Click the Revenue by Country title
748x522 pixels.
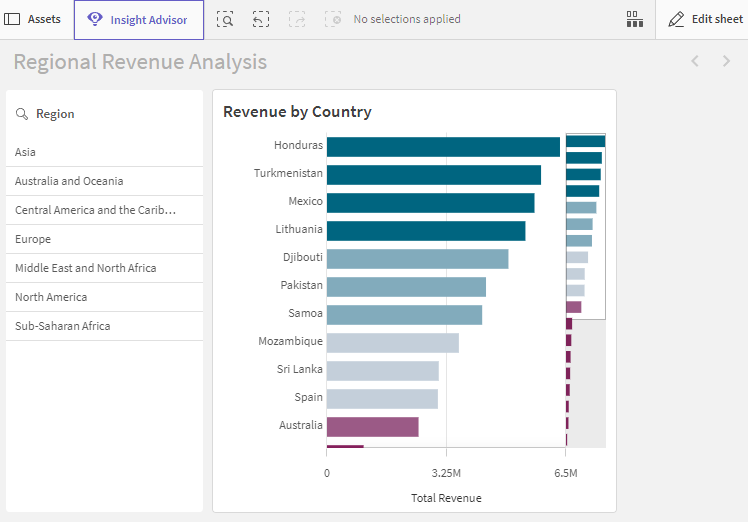(x=297, y=112)
